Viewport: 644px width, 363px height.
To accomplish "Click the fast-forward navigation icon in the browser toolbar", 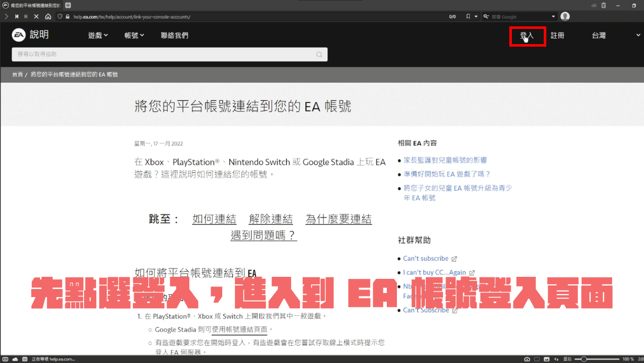I will [26, 16].
